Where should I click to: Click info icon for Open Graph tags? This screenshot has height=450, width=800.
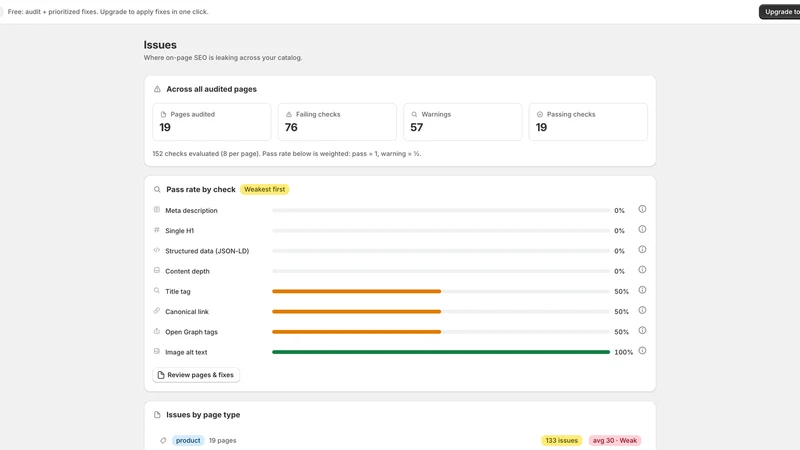click(x=642, y=331)
